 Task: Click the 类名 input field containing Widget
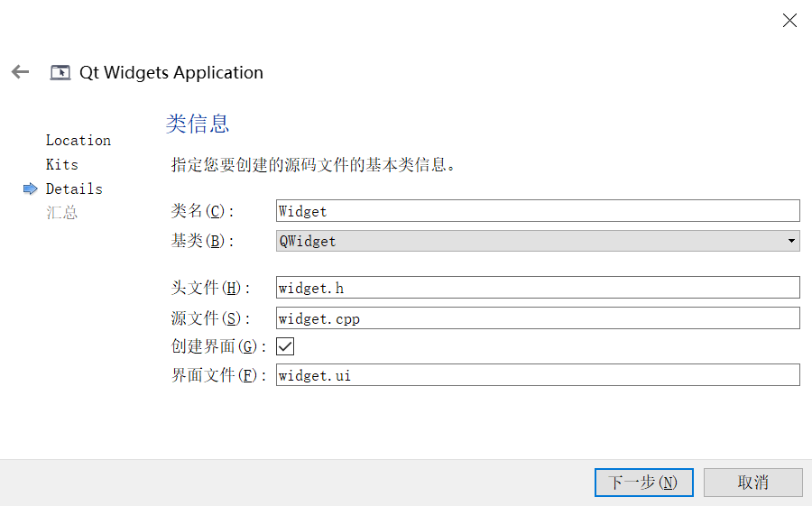538,211
